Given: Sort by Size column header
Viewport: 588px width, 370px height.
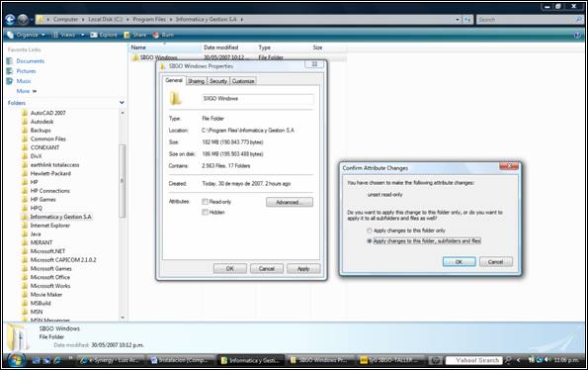Looking at the screenshot, I should point(328,47).
